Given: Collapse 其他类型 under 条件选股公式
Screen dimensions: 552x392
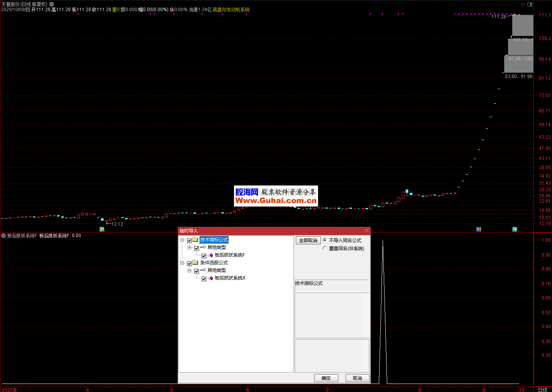Looking at the screenshot, I should coord(190,270).
